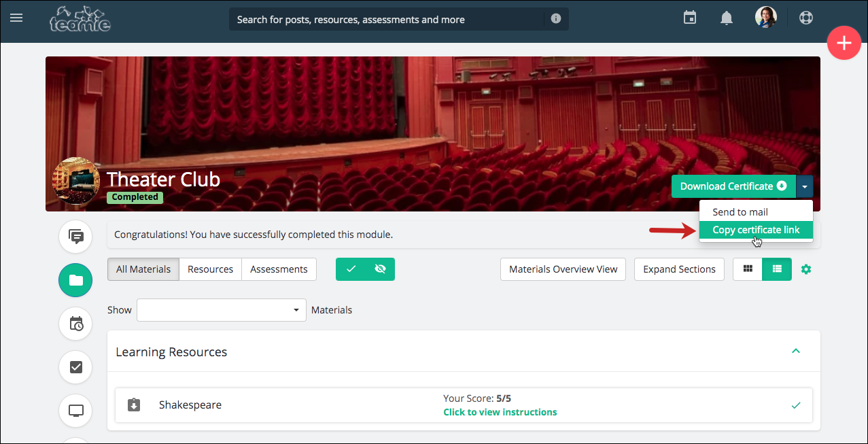
Task: Open the notifications bell
Action: (727, 18)
